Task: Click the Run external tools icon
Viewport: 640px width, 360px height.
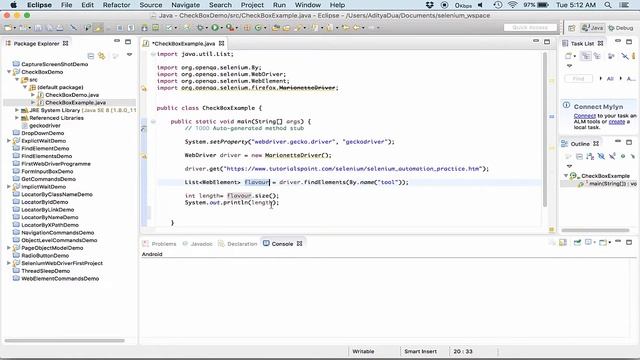Action: [x=229, y=28]
